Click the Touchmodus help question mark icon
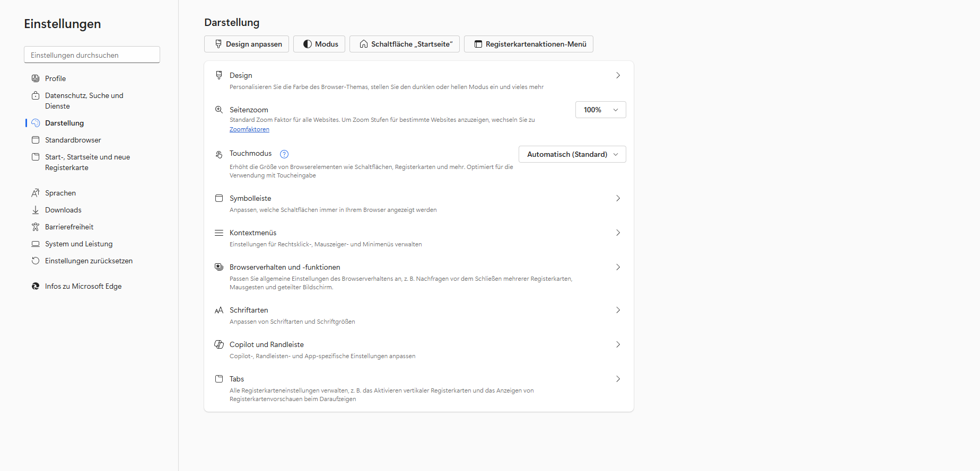 click(284, 154)
